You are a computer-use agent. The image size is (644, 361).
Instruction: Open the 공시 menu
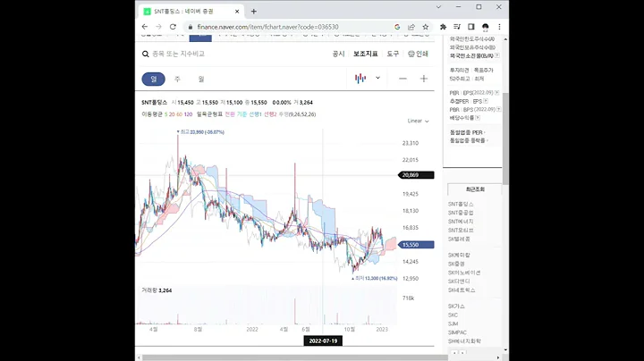[x=338, y=54]
